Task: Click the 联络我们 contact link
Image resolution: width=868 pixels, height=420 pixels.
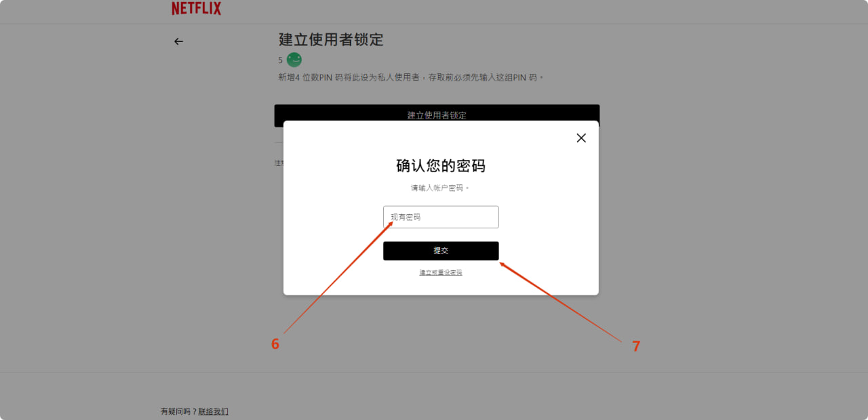Action: [213, 411]
